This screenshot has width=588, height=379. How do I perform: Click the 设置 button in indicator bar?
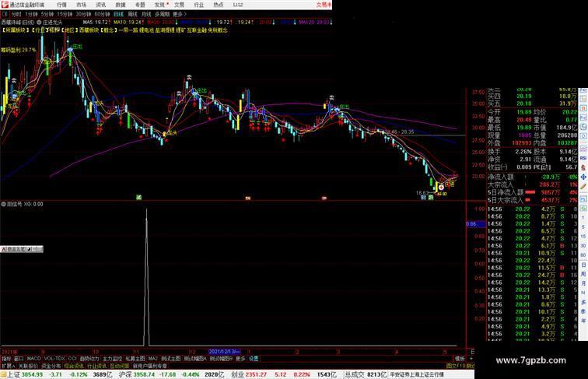click(x=254, y=359)
